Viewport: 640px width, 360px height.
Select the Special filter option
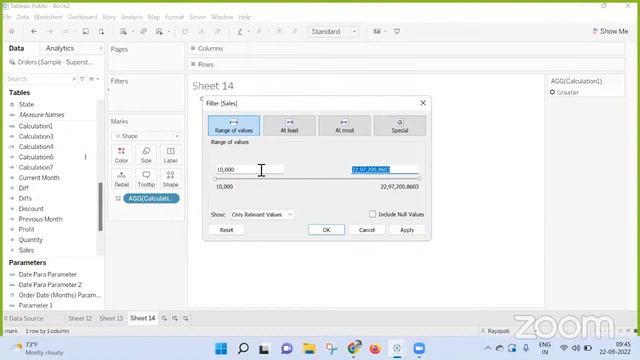400,126
